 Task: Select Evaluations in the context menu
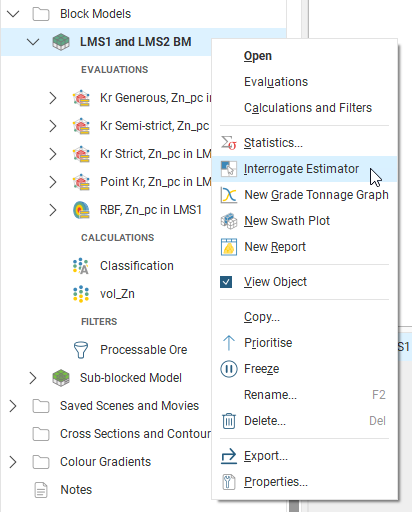click(x=276, y=82)
